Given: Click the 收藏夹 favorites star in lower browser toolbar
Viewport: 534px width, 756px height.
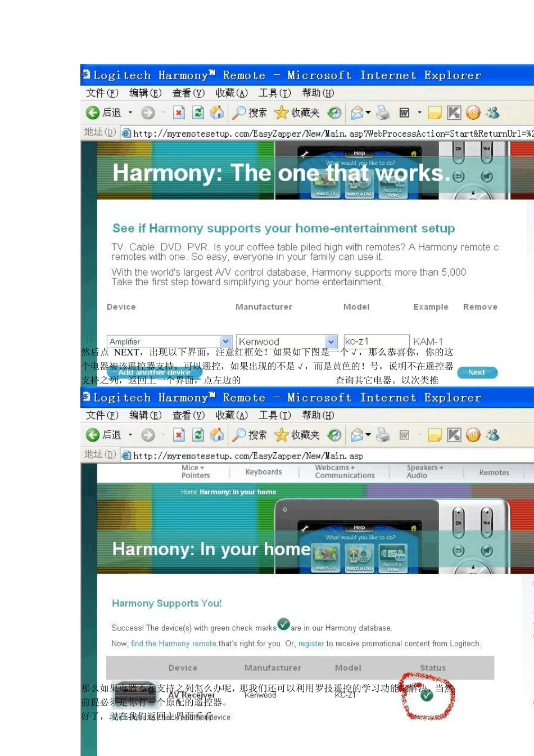Looking at the screenshot, I should [x=281, y=435].
